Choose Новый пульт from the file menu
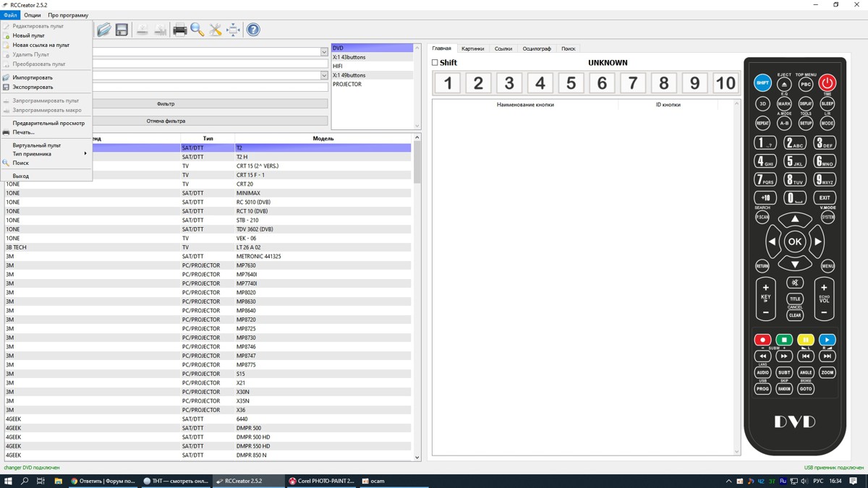The height and width of the screenshot is (488, 868). (x=28, y=35)
